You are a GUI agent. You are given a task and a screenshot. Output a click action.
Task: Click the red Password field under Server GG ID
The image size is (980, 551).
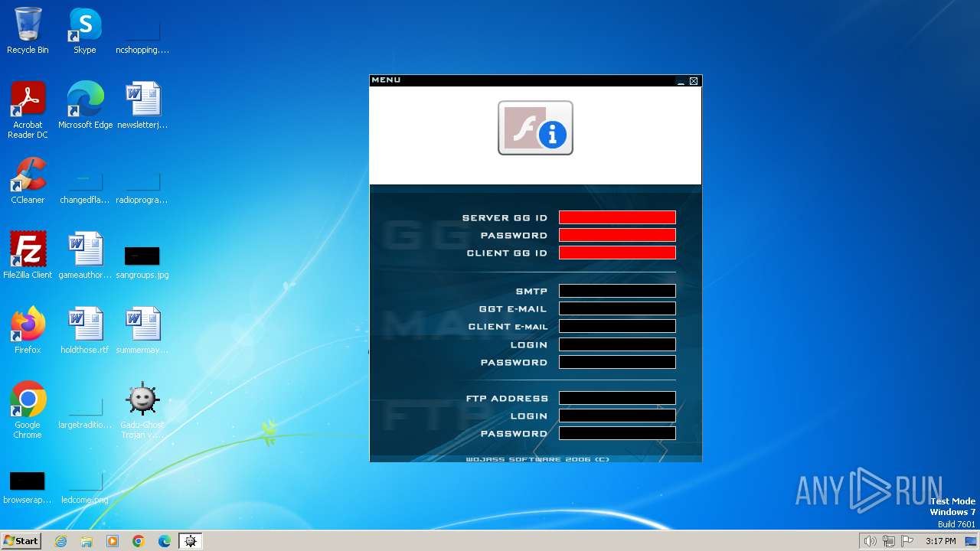617,235
